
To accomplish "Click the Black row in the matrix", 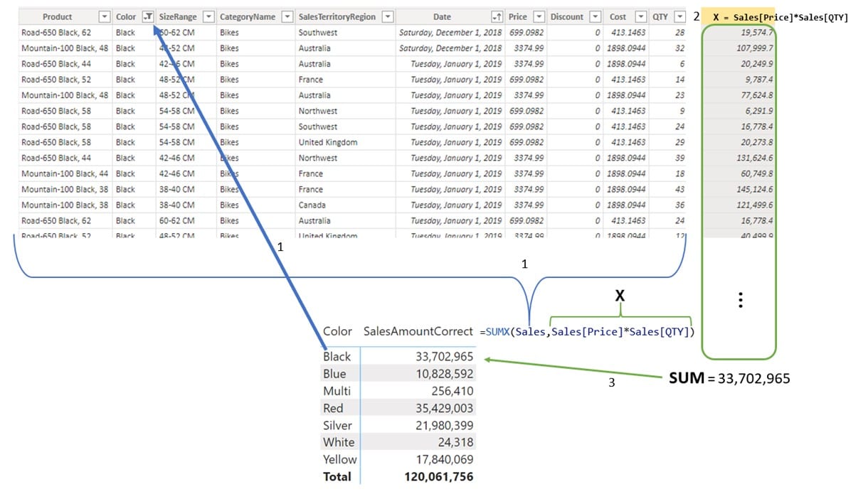I will point(398,356).
